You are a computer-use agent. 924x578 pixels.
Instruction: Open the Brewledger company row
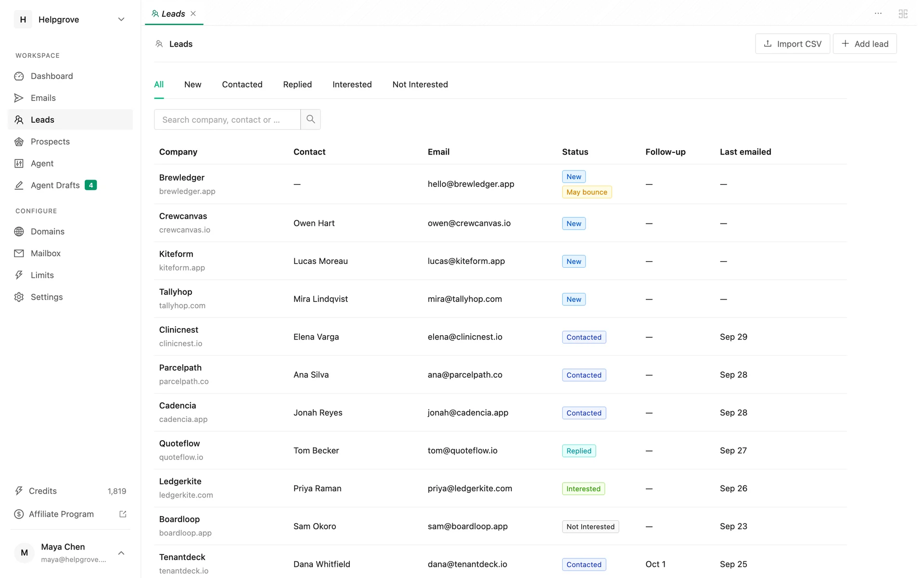pyautogui.click(x=500, y=184)
